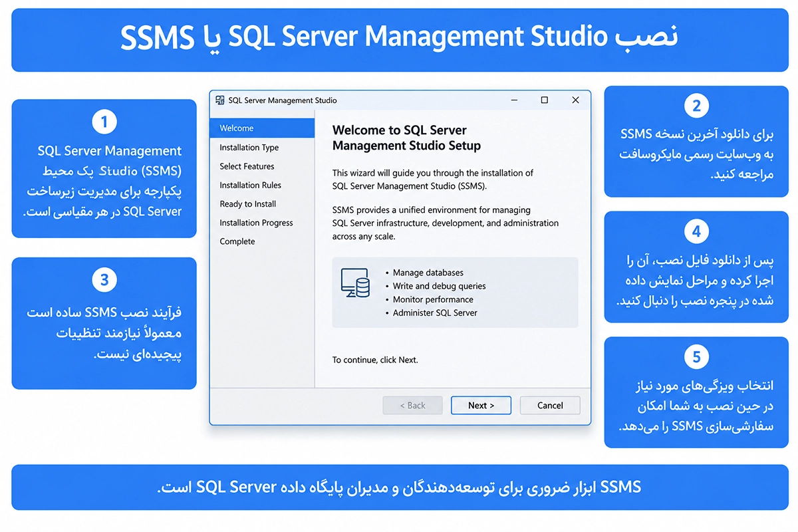The width and height of the screenshot is (798, 532).
Task: Select the Welcome step in sidebar
Action: [262, 128]
